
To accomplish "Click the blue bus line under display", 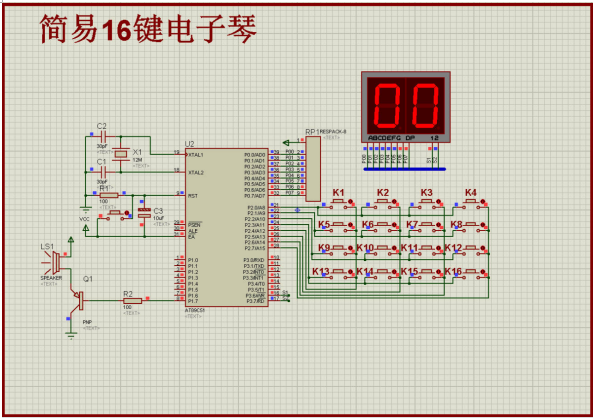I will (x=405, y=169).
